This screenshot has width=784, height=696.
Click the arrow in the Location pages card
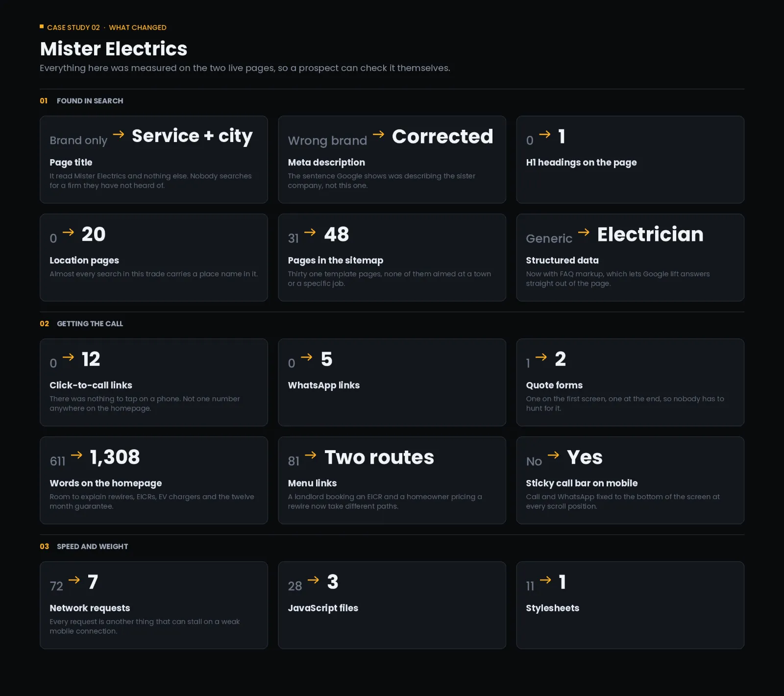tap(69, 232)
